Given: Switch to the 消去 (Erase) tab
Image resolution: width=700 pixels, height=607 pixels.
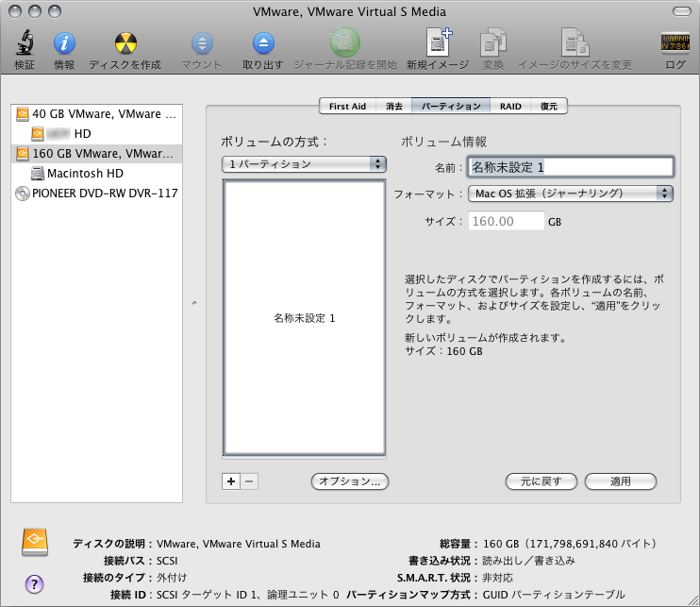Looking at the screenshot, I should coord(393,107).
